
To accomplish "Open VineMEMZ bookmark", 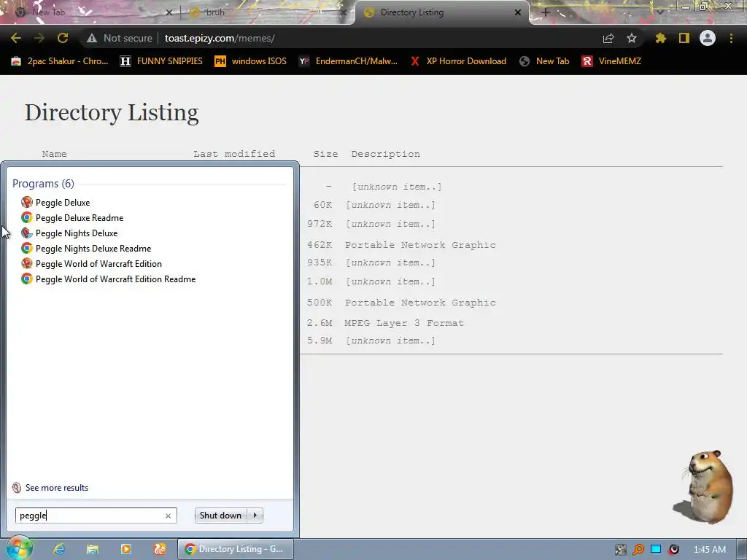I will coord(611,61).
